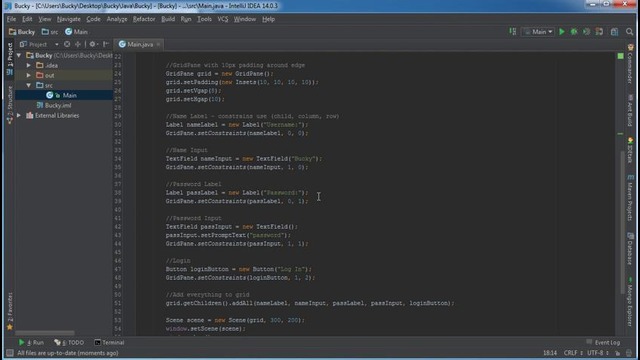Run the Main configuration with green play
The width and height of the screenshot is (640, 360).
(562, 32)
